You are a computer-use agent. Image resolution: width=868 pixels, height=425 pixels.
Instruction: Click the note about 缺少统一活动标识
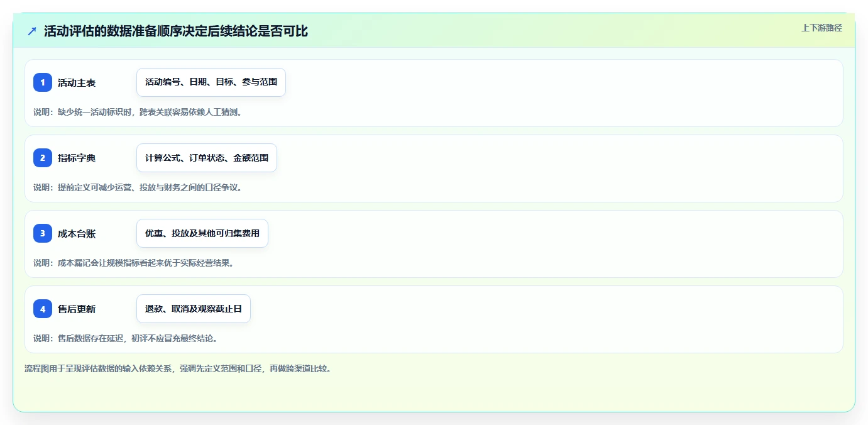click(x=138, y=112)
